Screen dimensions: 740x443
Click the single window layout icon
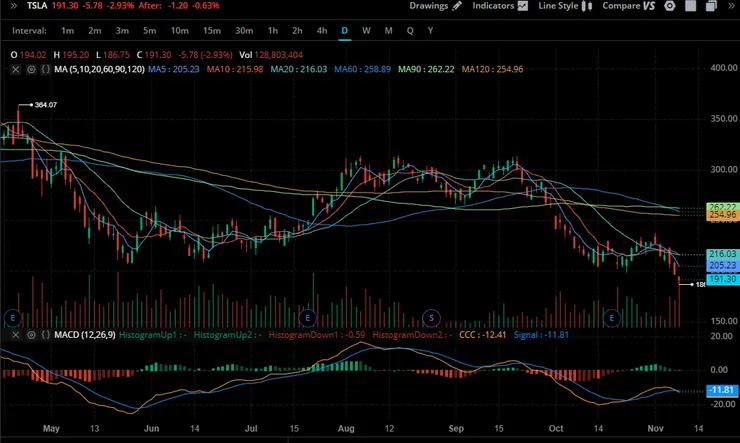click(x=690, y=6)
